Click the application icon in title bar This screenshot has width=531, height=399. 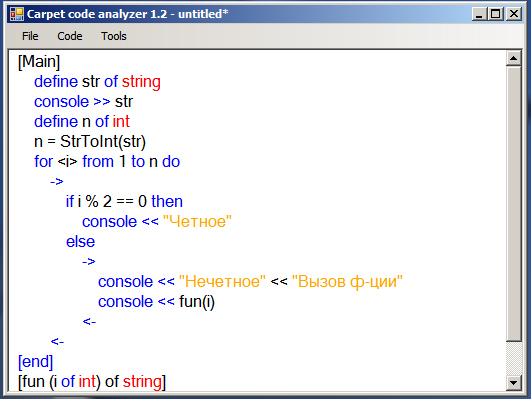click(x=17, y=14)
